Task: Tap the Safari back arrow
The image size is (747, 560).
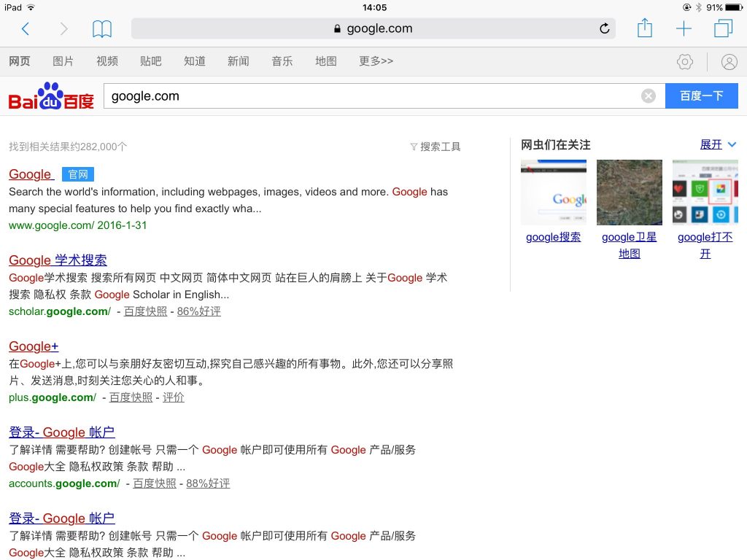Action: click(x=26, y=29)
